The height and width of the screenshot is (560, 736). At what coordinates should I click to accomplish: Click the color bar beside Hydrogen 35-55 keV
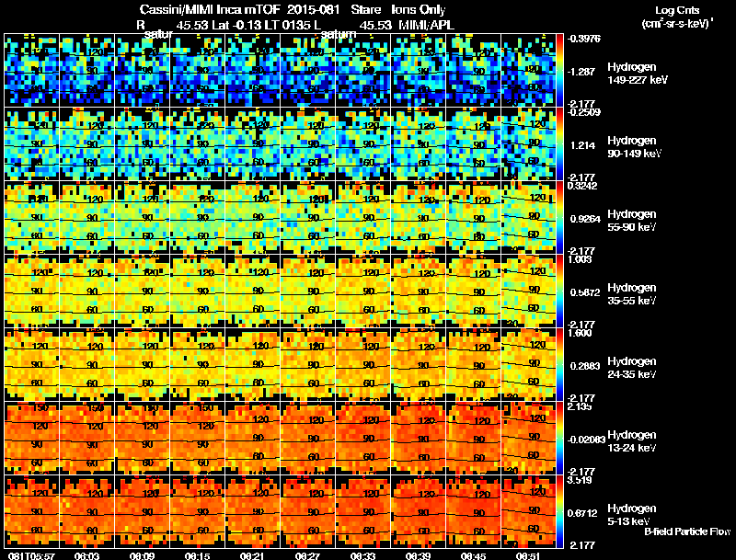560,291
